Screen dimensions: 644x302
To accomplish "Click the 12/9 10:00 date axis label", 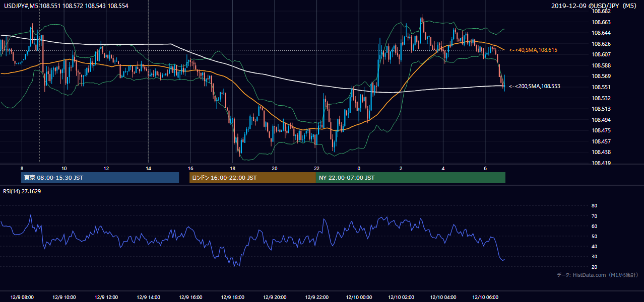I will pyautogui.click(x=64, y=297).
